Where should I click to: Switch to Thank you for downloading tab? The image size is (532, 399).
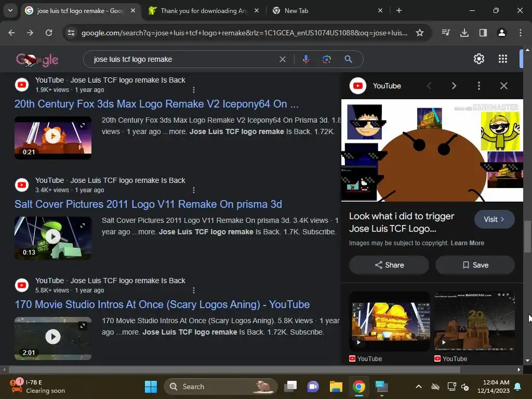(204, 11)
